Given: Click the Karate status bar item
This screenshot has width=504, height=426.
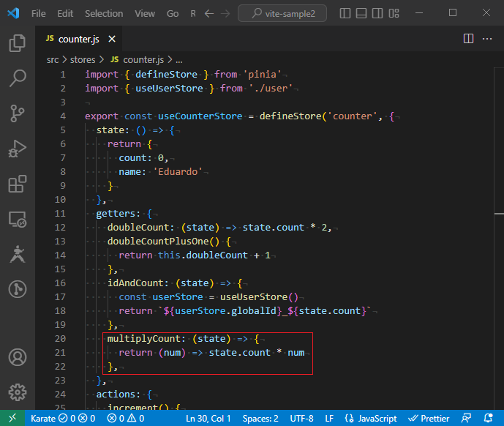Looking at the screenshot, I should tap(63, 418).
